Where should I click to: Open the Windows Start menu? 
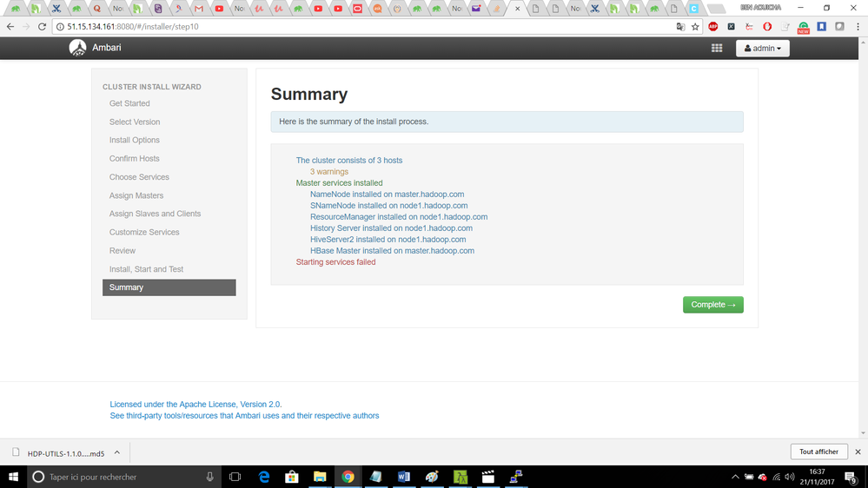pyautogui.click(x=13, y=477)
